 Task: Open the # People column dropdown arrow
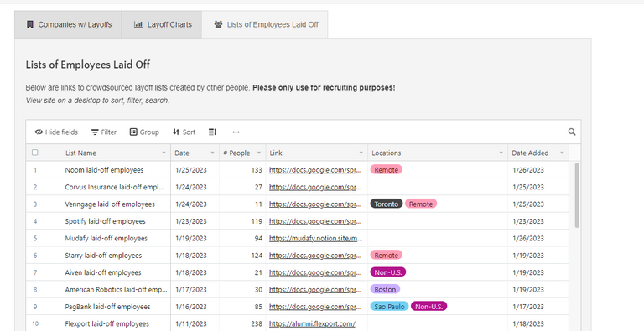pos(259,153)
